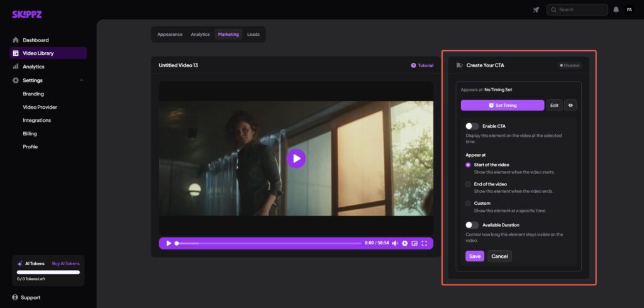The width and height of the screenshot is (644, 308).
Task: Enter fullscreen on the video player
Action: tap(425, 243)
